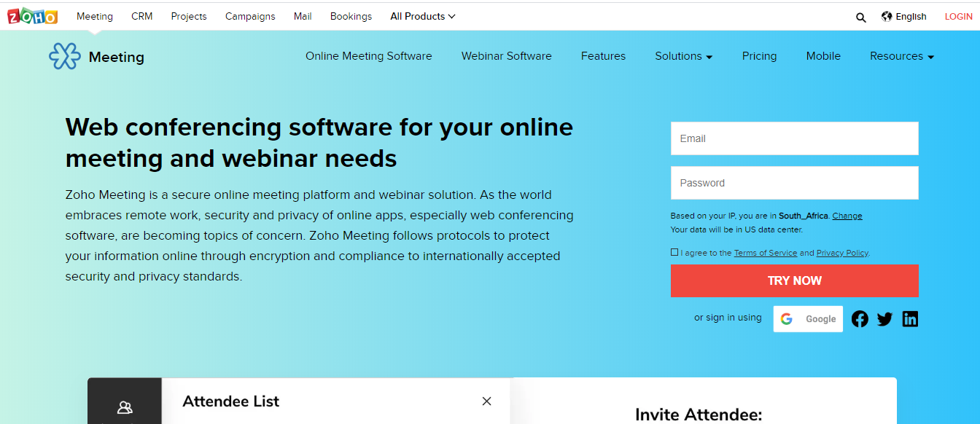Open Meeting in the top product bar

pos(95,16)
